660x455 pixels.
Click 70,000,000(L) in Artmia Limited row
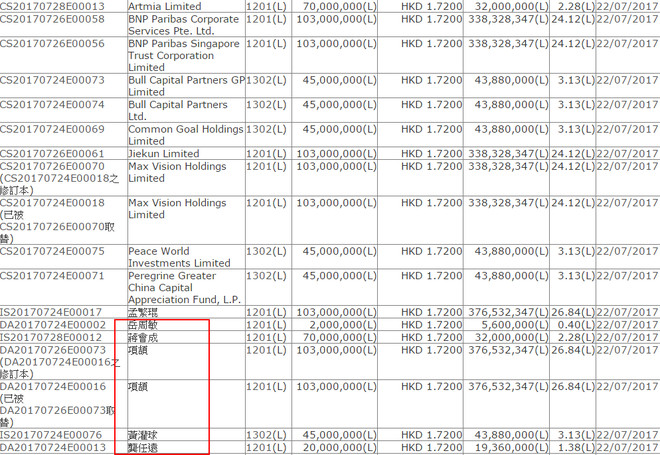click(339, 6)
